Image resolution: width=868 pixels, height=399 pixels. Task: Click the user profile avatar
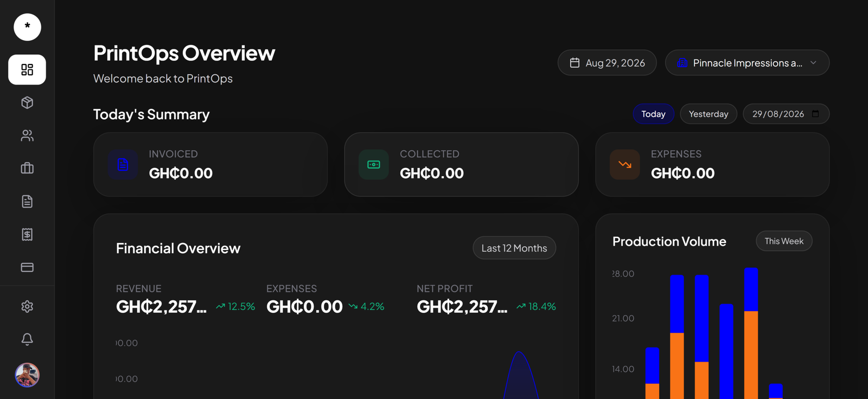[x=27, y=375]
